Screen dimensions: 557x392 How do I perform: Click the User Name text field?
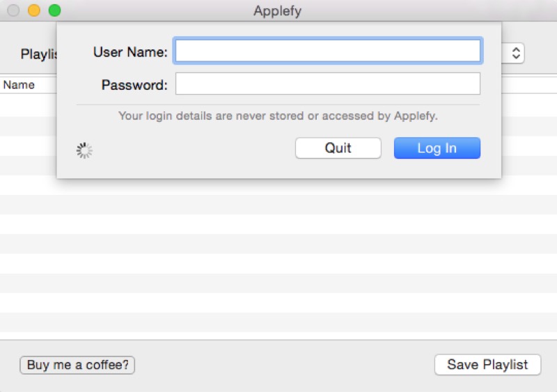(x=327, y=51)
